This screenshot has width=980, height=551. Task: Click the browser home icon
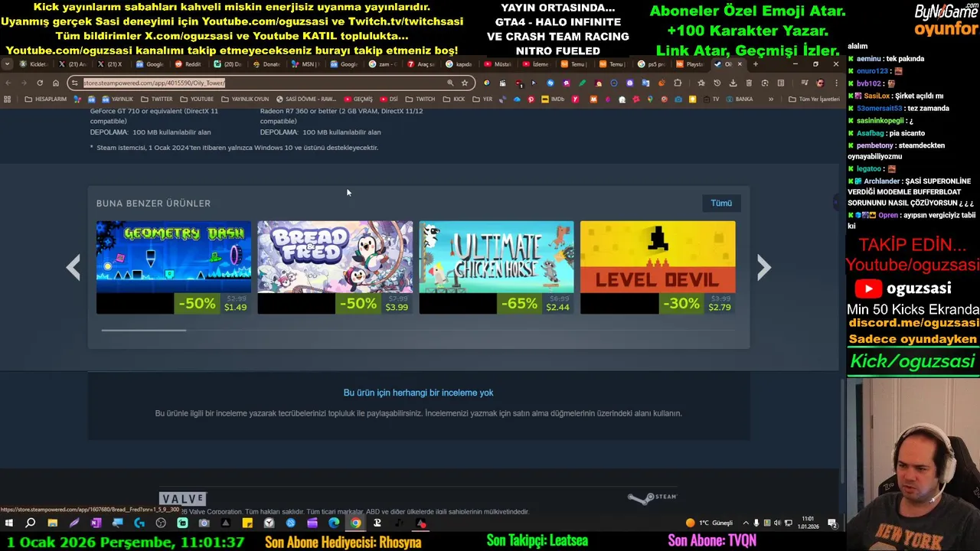[55, 83]
